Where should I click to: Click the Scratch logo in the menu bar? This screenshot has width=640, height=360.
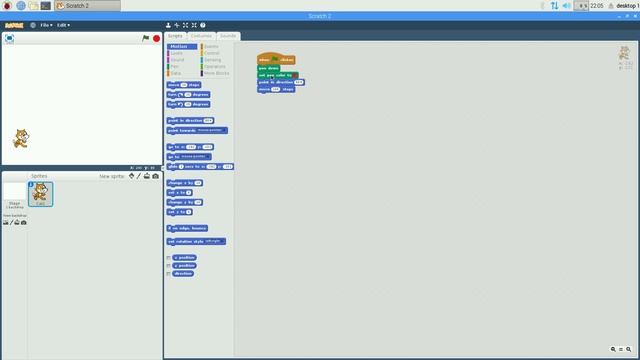(x=14, y=25)
